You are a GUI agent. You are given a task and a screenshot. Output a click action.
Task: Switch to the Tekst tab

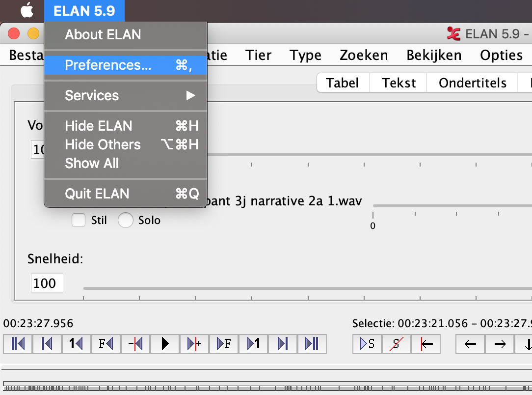399,83
